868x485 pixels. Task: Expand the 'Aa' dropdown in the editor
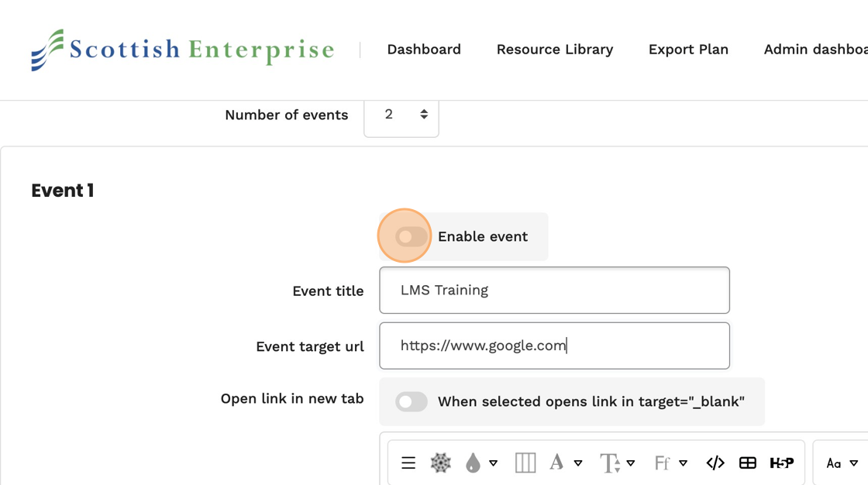[842, 463]
